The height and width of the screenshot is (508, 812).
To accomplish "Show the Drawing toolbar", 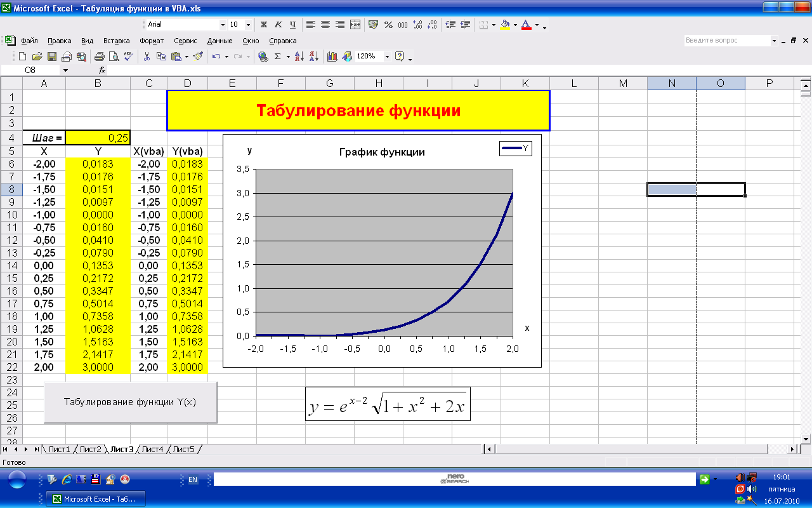I will point(347,57).
